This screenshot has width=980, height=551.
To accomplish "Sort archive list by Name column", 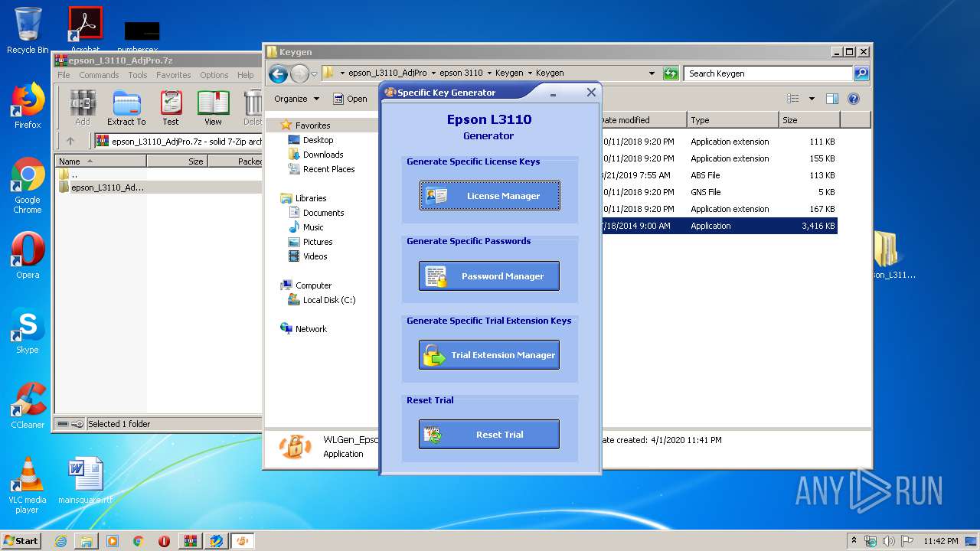I will coord(100,161).
